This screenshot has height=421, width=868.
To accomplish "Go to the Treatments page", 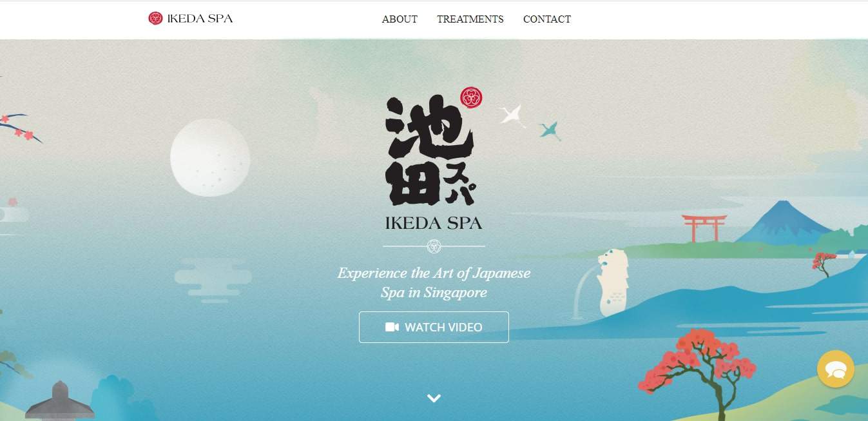I will pyautogui.click(x=470, y=19).
